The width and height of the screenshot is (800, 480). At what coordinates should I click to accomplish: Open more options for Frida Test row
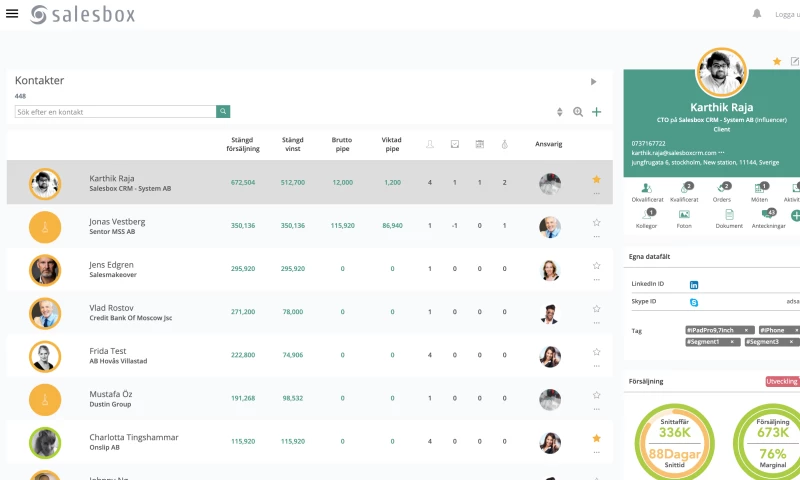(x=596, y=366)
